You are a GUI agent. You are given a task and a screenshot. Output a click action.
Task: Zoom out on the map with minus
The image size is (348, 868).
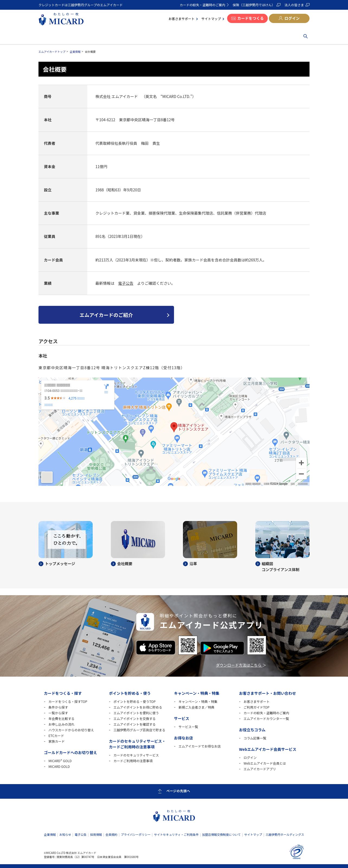tap(301, 474)
